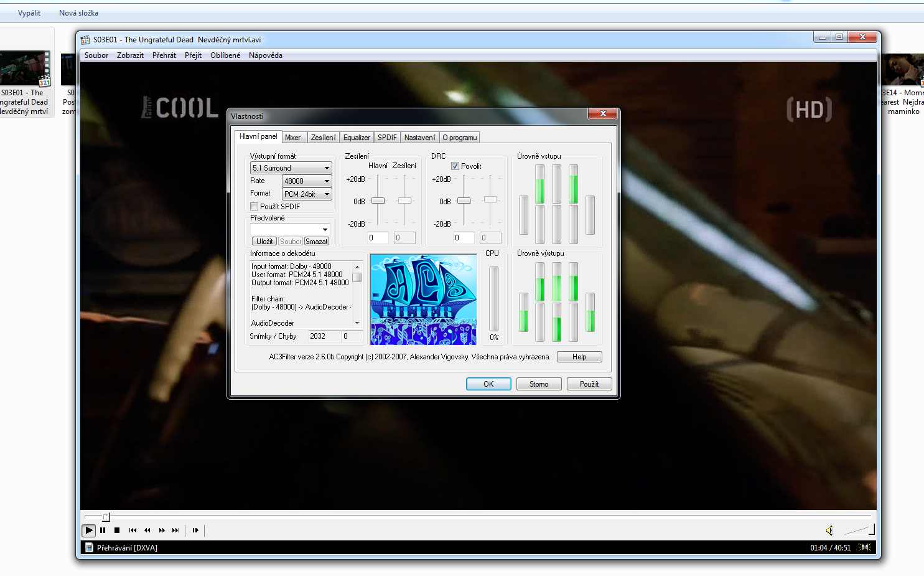Enable the Použít SPDIF checkbox
The image size is (924, 576).
coord(254,206)
